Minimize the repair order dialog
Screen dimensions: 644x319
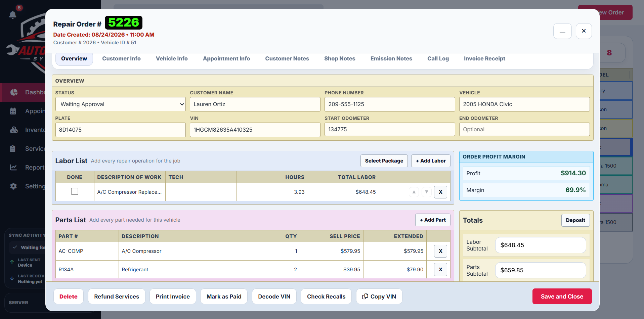tap(562, 31)
